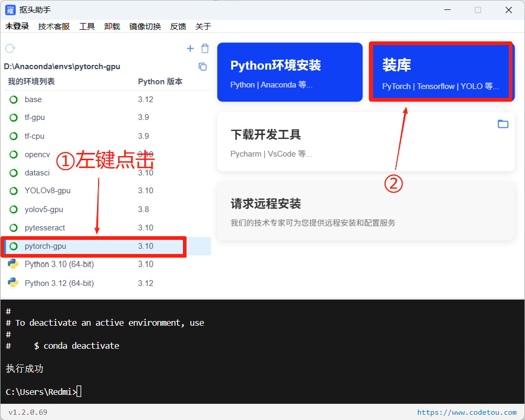Minimize the 抠头助手 window
525x420 pixels.
[447, 10]
